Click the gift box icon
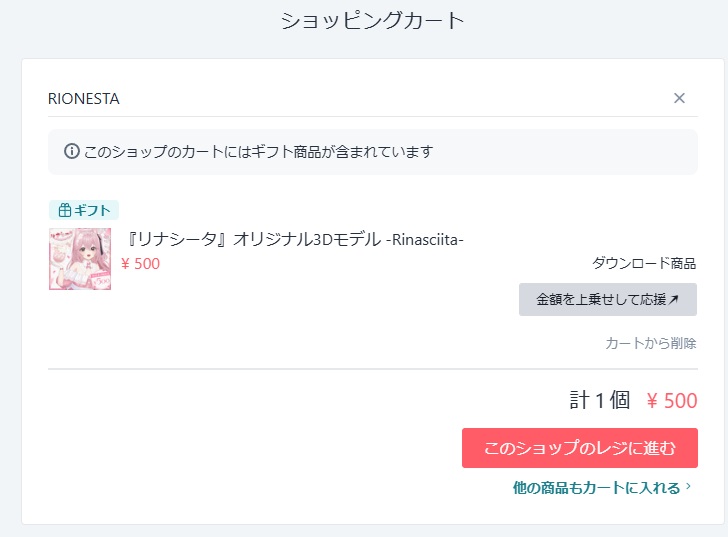This screenshot has height=537, width=728. tap(65, 210)
